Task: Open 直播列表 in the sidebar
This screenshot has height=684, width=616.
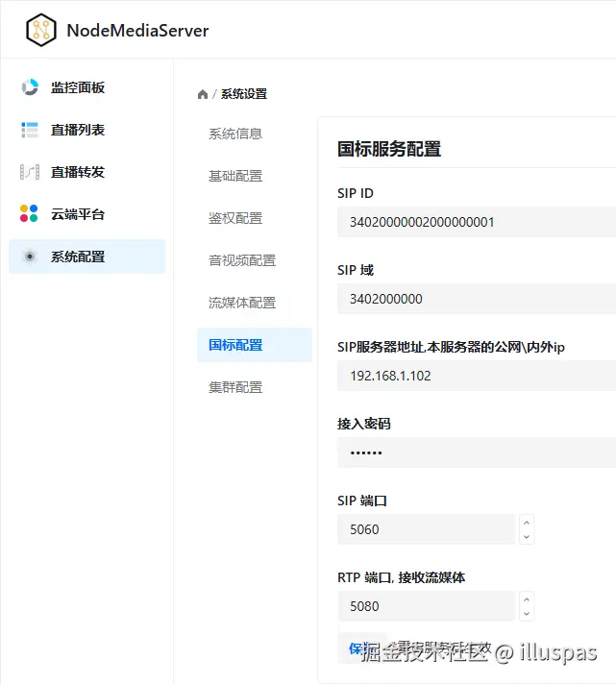Action: (87, 130)
